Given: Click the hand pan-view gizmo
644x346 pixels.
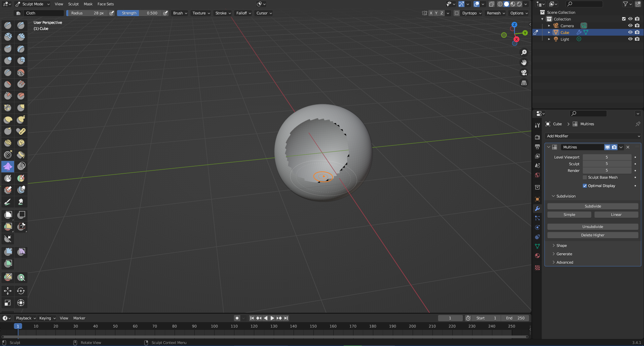Looking at the screenshot, I should tap(524, 62).
